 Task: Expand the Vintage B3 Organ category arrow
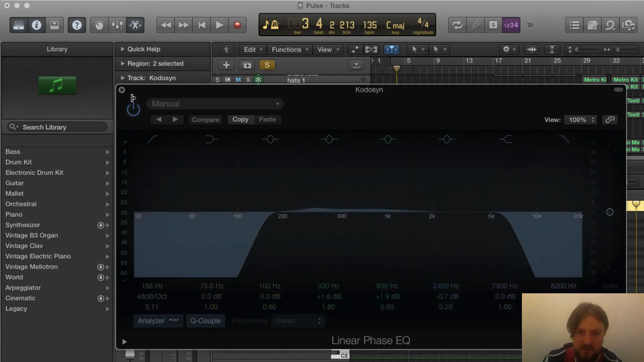[108, 236]
